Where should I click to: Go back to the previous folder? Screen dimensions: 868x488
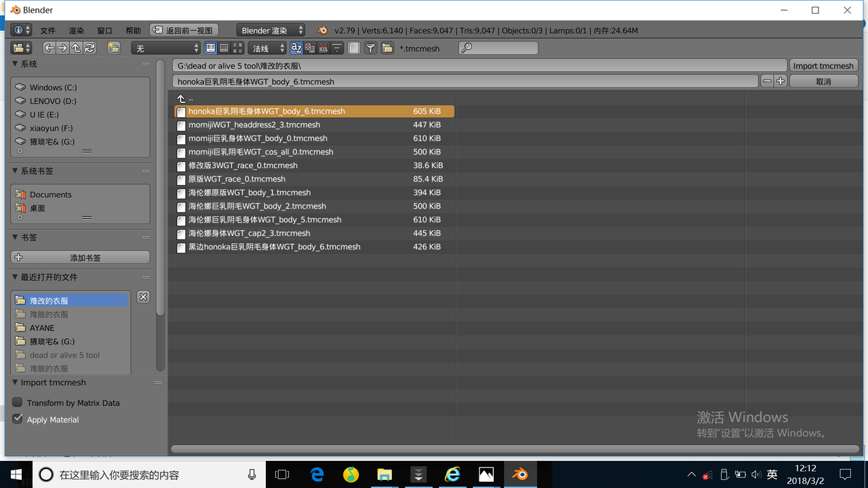(49, 48)
